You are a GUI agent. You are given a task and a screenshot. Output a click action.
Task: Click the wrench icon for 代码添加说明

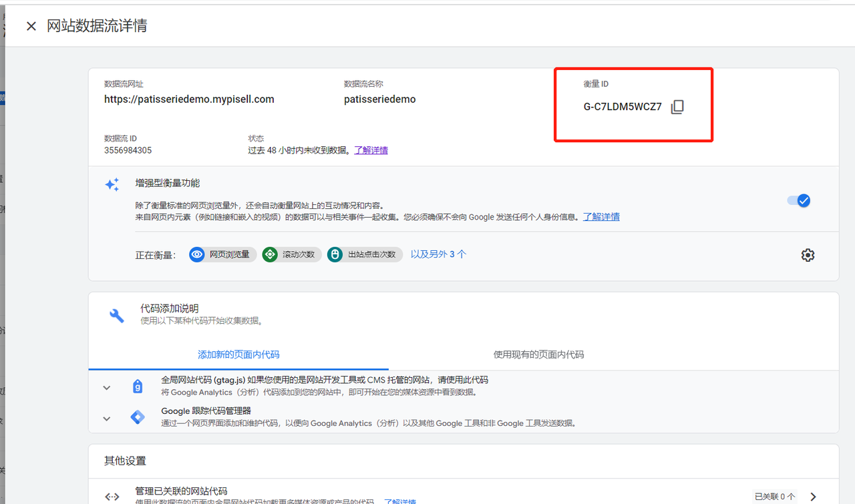point(117,316)
